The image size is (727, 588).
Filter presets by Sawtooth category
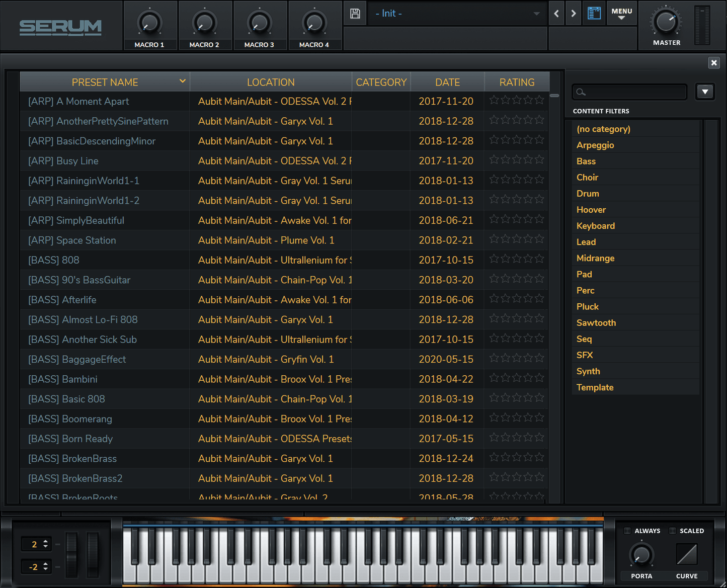636,322
